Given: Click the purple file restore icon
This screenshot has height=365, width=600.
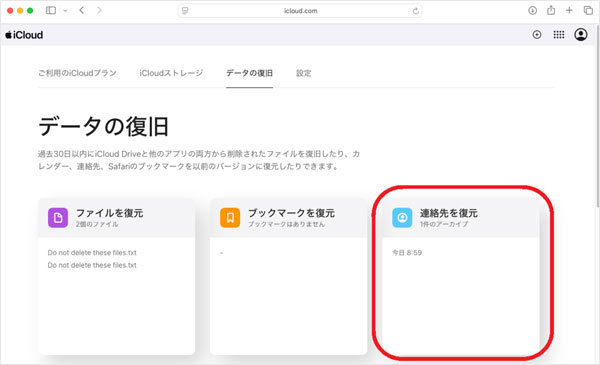Looking at the screenshot, I should 58,218.
